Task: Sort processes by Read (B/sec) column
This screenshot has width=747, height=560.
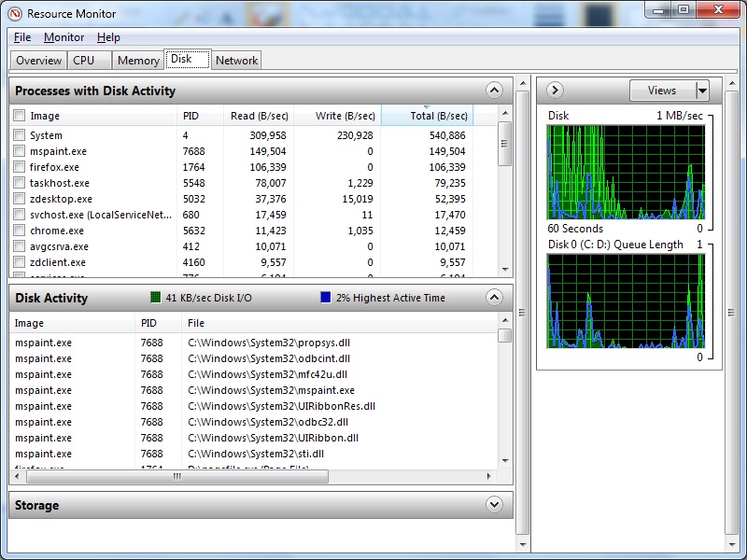Action: (x=259, y=116)
